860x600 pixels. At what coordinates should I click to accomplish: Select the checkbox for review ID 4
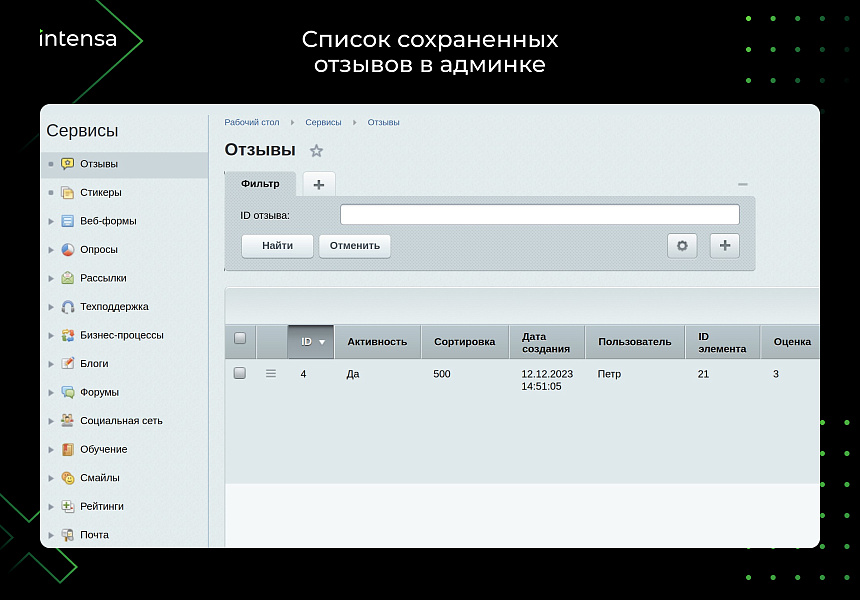239,372
